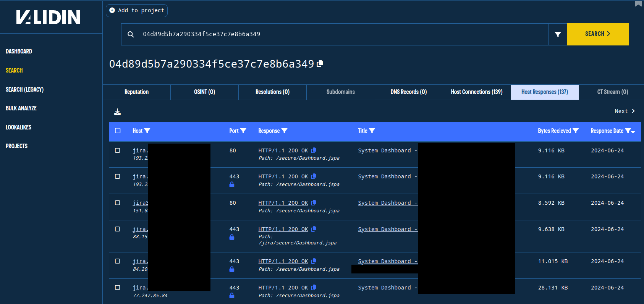Copy response of the 9.116 KB port 80 row
644x304 pixels.
(x=314, y=150)
